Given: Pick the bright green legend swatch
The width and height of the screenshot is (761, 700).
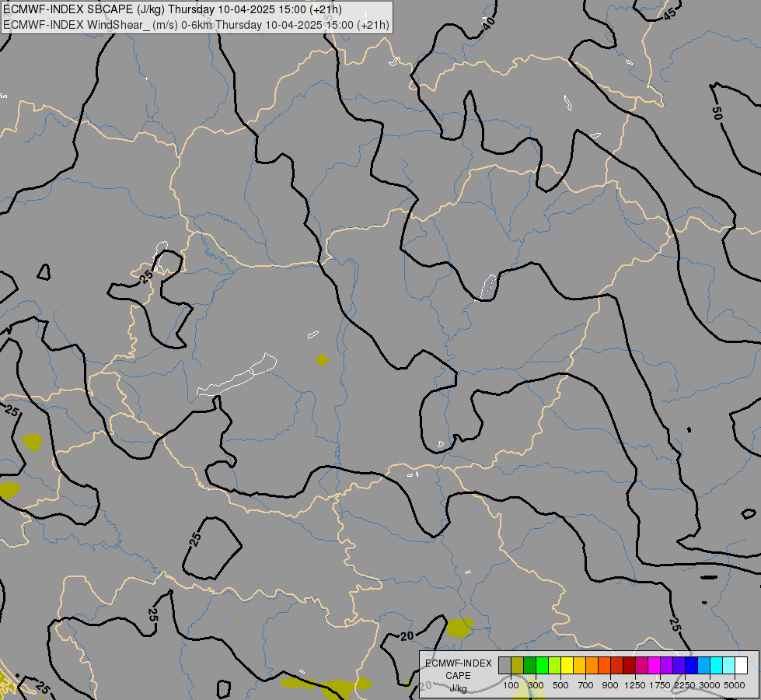Looking at the screenshot, I should point(542,666).
